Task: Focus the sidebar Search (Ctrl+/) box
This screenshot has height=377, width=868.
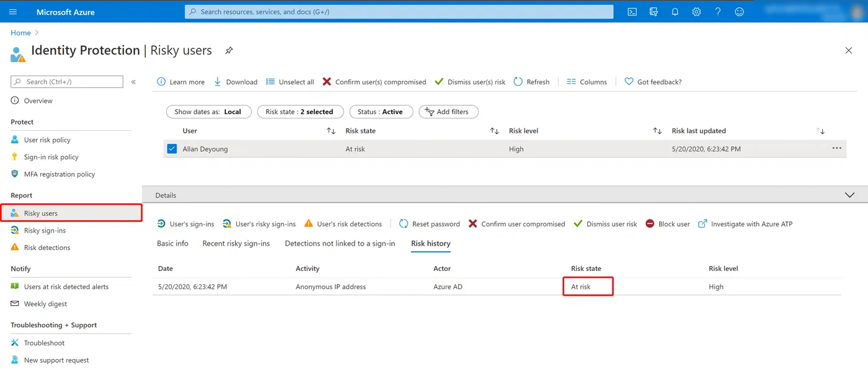Action: (x=67, y=82)
